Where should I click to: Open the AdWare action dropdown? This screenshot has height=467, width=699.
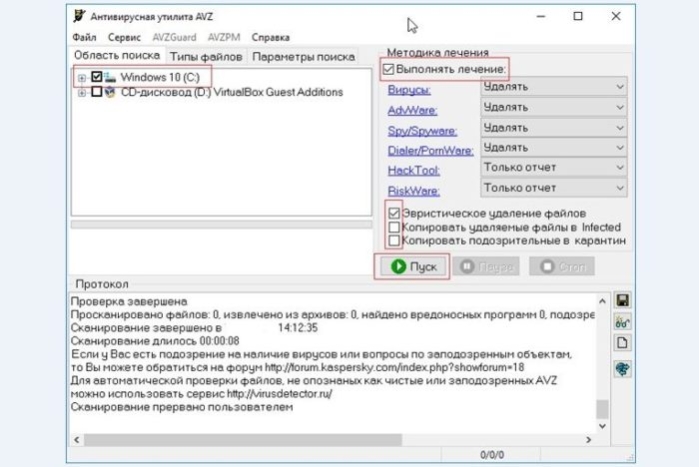554,107
